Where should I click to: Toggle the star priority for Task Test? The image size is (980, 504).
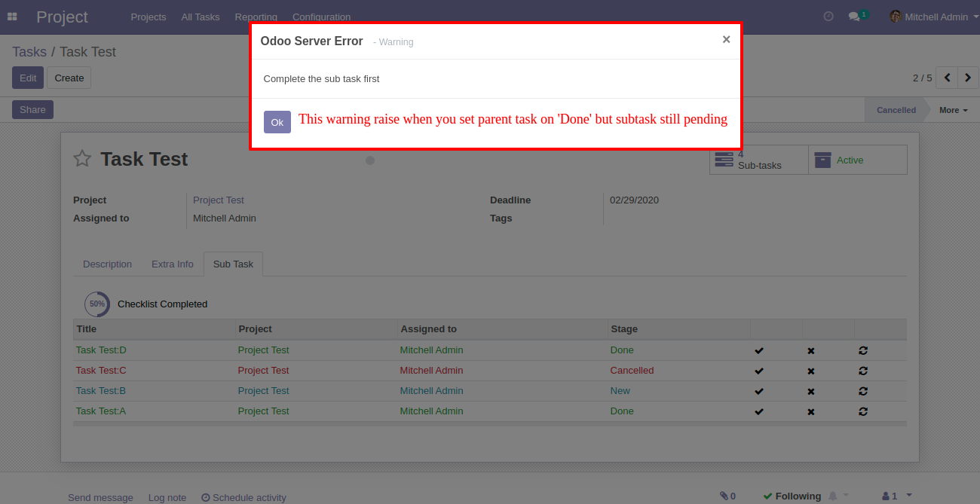(x=82, y=159)
